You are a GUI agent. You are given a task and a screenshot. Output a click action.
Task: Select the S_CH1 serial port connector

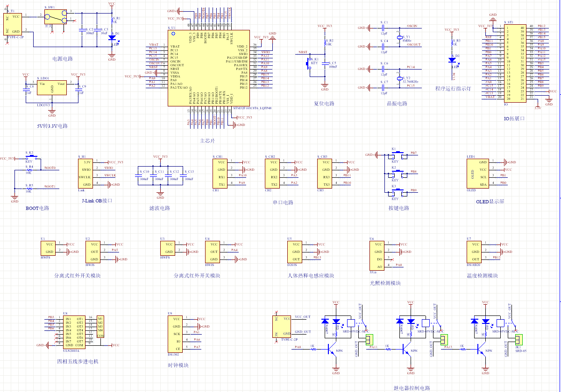[221, 173]
